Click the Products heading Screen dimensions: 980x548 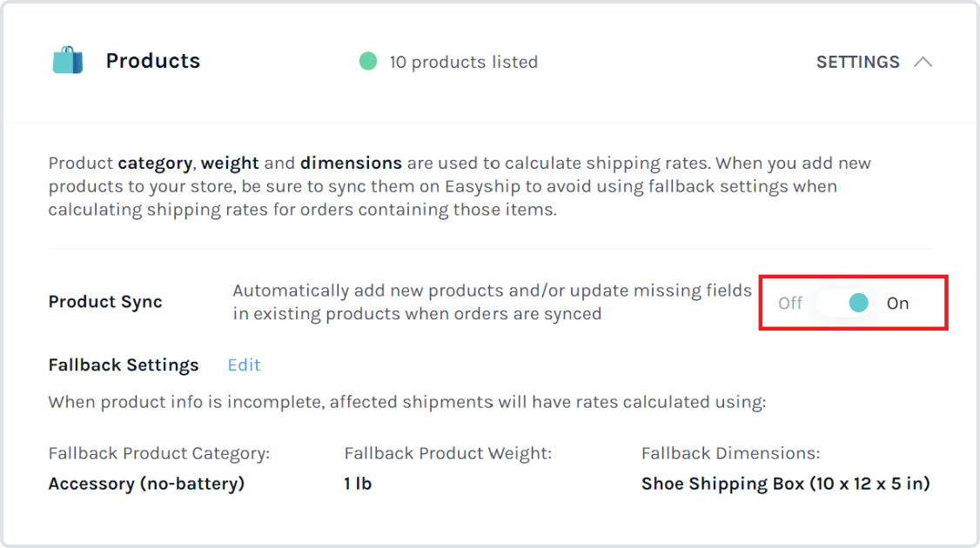pos(153,61)
